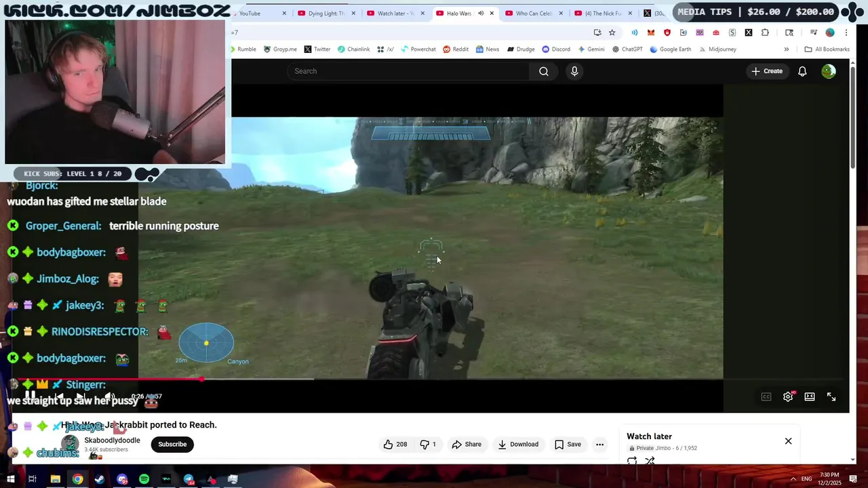Image resolution: width=868 pixels, height=488 pixels.
Task: Open Spotify from the taskbar
Action: point(144,479)
